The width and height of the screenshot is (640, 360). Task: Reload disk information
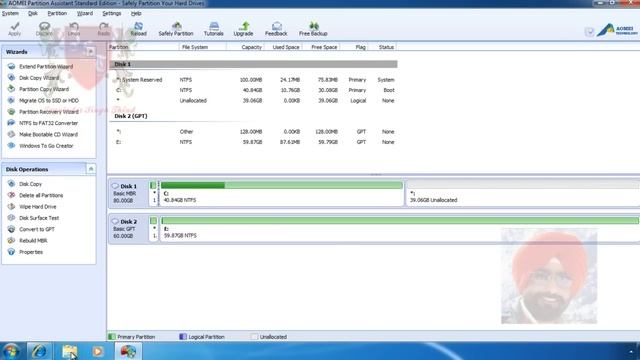(x=138, y=29)
